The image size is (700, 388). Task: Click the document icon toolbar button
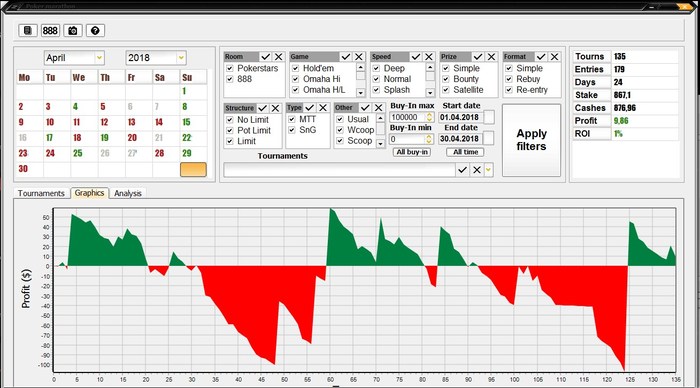pos(28,30)
